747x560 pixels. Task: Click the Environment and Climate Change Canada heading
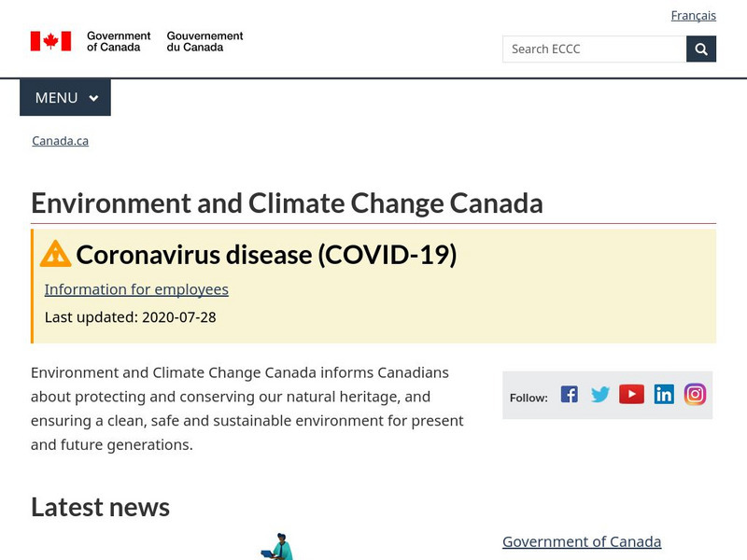[x=287, y=203]
